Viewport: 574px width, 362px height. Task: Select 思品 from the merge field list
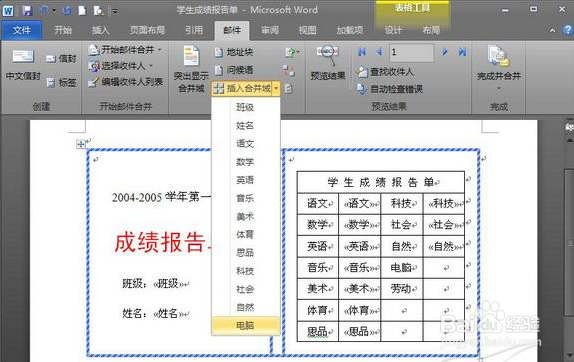245,253
